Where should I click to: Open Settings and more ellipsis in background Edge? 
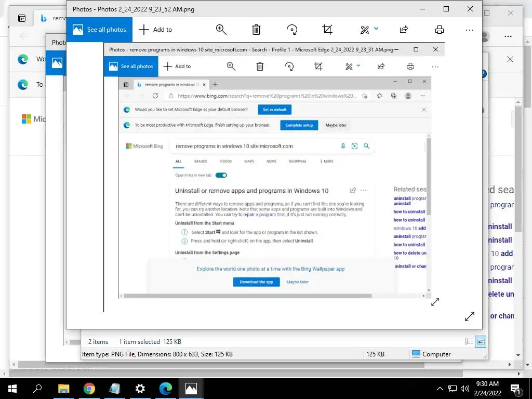click(508, 36)
